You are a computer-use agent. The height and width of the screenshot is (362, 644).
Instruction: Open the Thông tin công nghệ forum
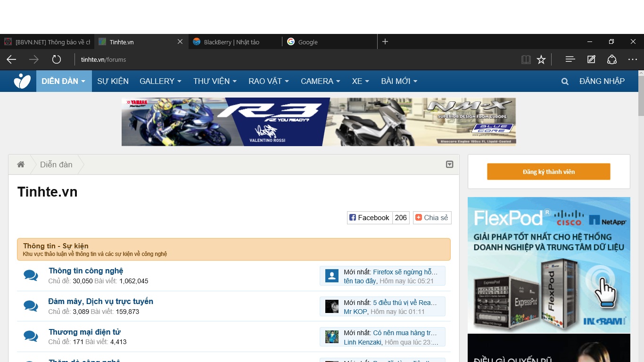click(x=86, y=271)
